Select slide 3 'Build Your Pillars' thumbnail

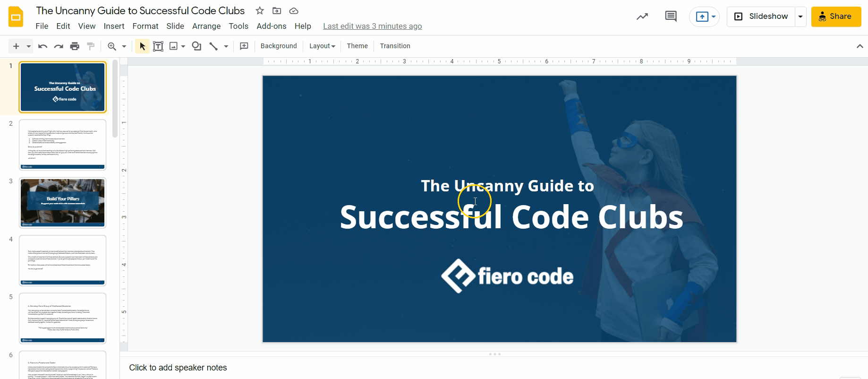[63, 203]
